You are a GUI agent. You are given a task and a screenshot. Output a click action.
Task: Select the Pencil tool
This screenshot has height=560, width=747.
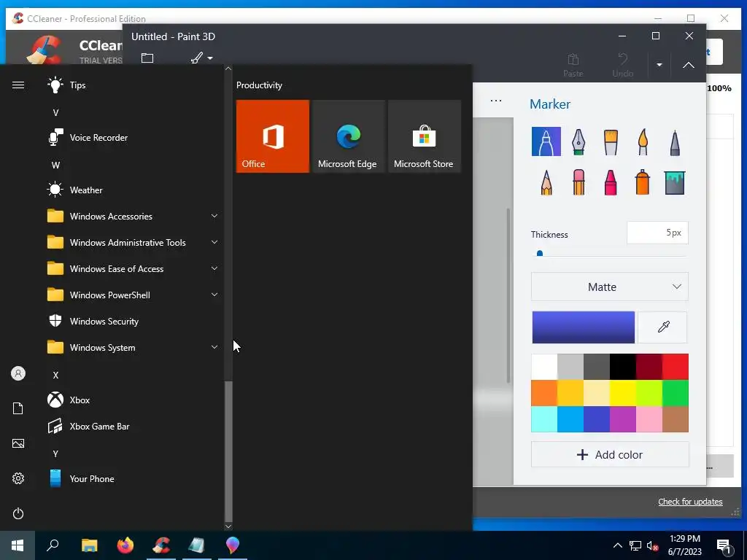tap(546, 182)
